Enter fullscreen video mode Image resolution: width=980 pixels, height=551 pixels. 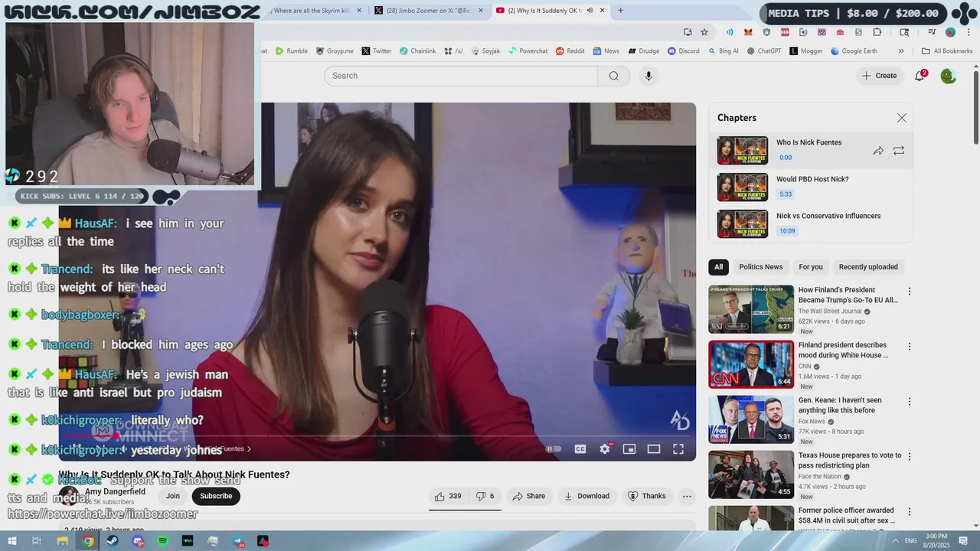(x=678, y=449)
